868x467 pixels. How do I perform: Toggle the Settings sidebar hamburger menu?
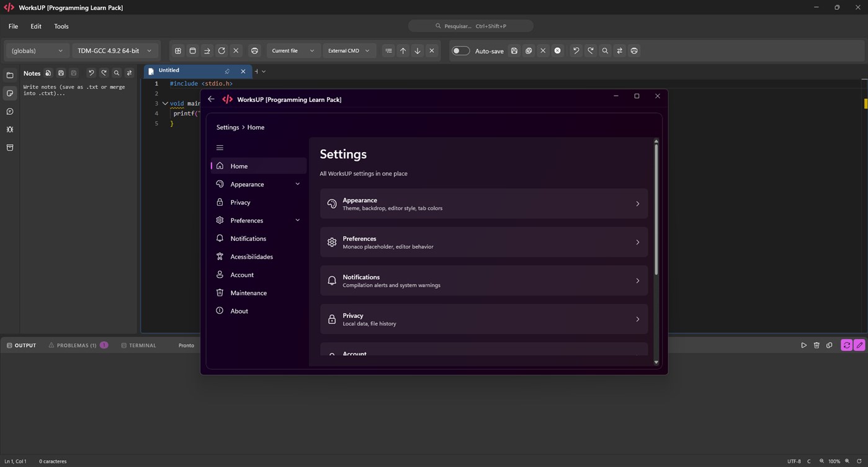[x=220, y=148]
